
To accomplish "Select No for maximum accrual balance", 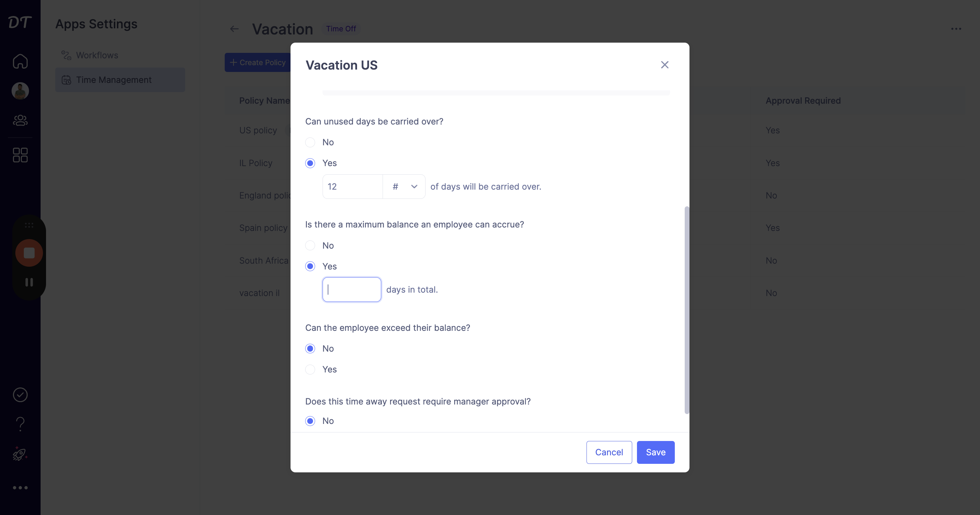I will click(310, 246).
